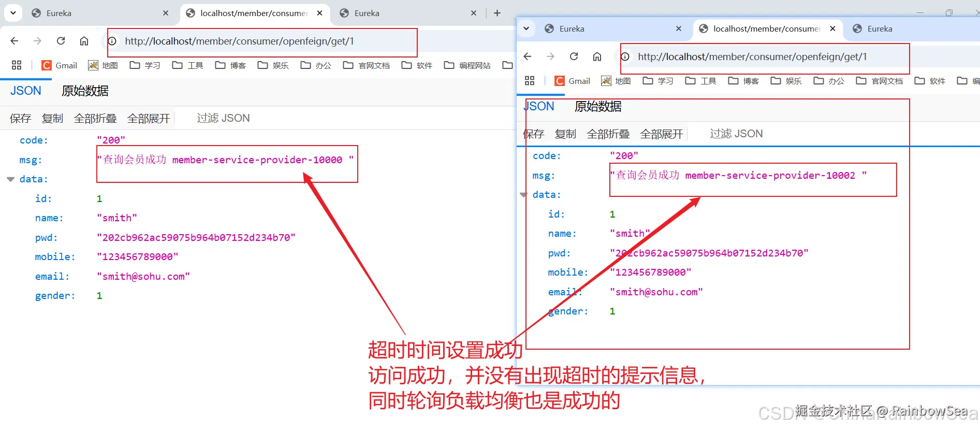The width and height of the screenshot is (980, 430).
Task: Click 全部展开 in right JSON viewer
Action: click(662, 134)
